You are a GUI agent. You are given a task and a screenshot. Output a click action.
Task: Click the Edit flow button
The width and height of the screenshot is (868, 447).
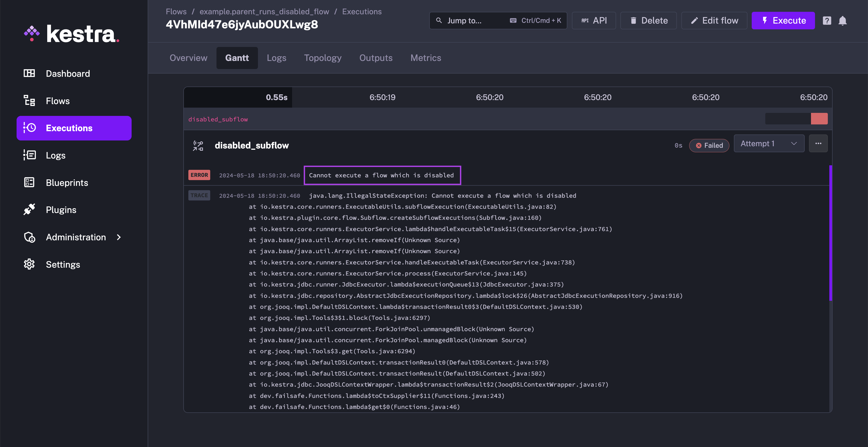point(714,21)
